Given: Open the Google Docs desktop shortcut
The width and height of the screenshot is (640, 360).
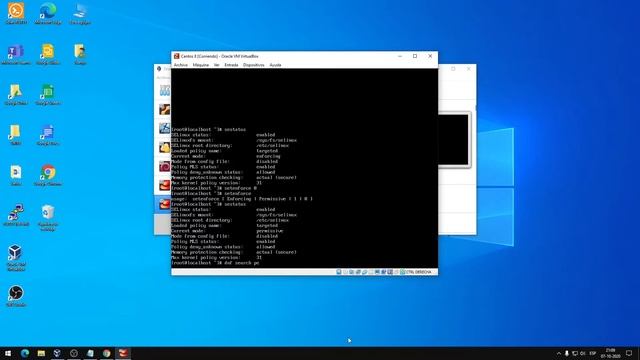Looking at the screenshot, I should point(48,135).
